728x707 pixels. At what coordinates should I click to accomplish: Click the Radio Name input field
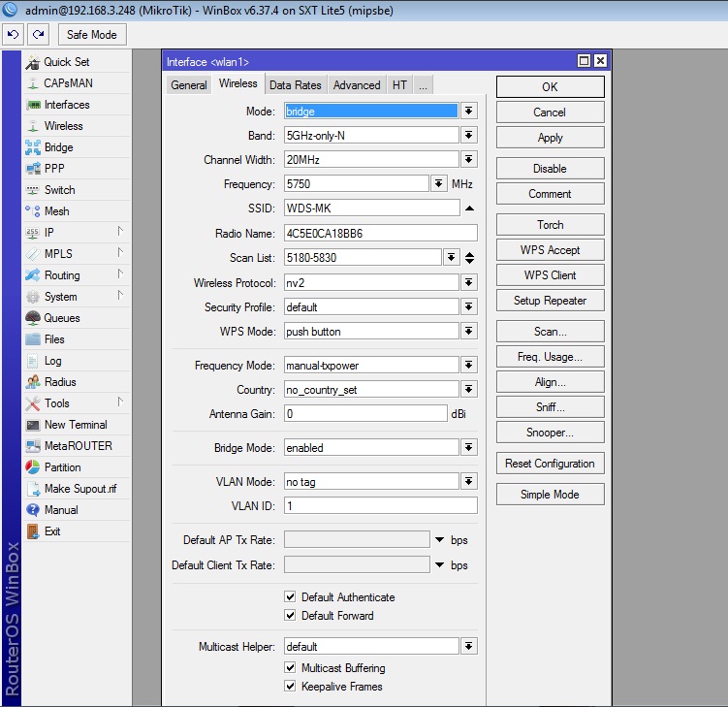tap(381, 233)
